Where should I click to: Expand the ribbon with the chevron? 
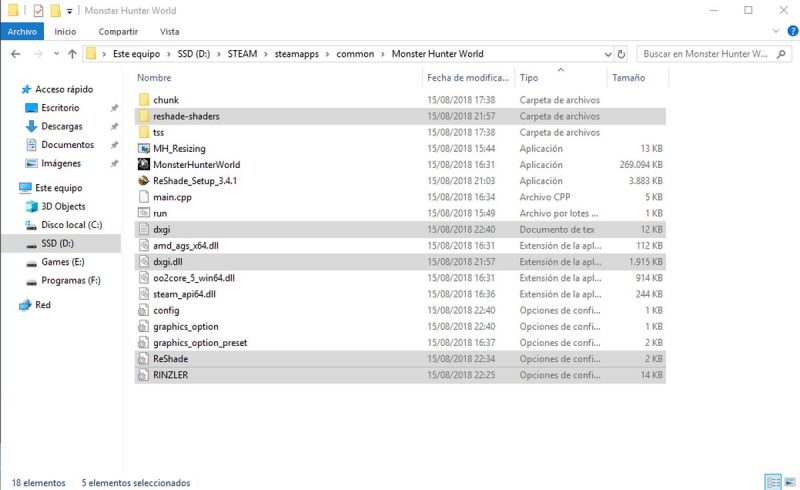coord(776,31)
